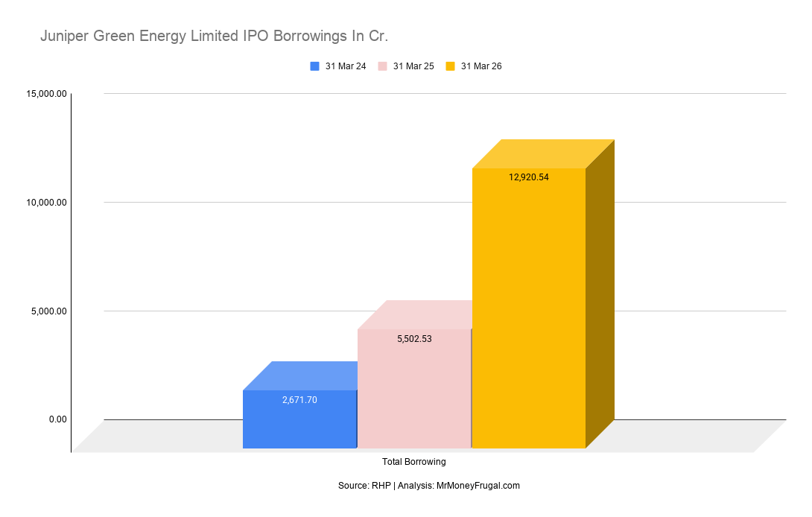Viewport: 812px width, 517px height.
Task: Click the blue 31 Mar 24 legend swatch
Action: click(x=314, y=66)
